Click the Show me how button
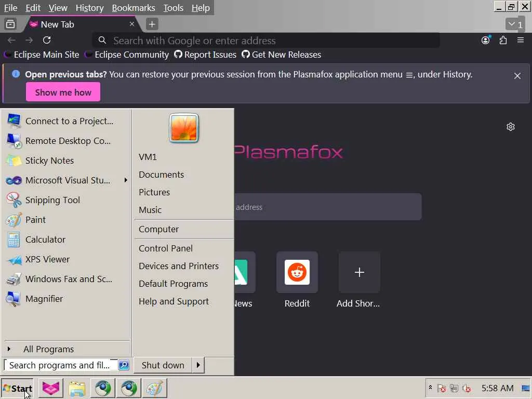This screenshot has height=399, width=532. tap(63, 92)
